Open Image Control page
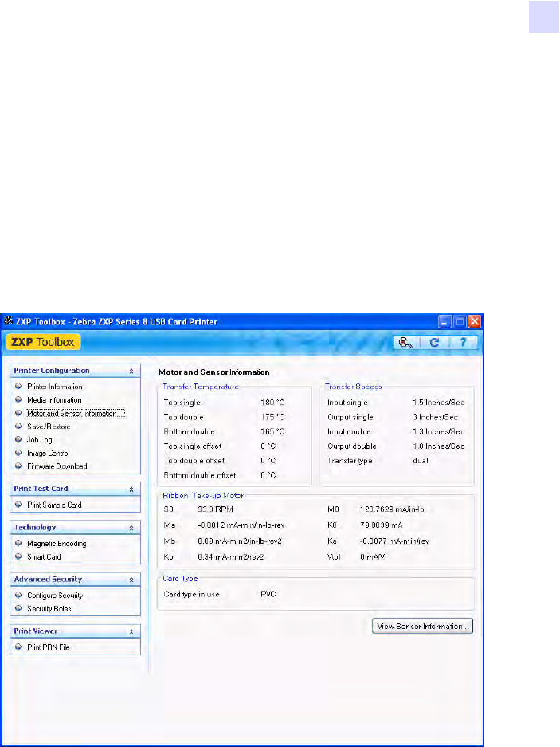Viewport: 560px width, 747px height. pos(48,453)
